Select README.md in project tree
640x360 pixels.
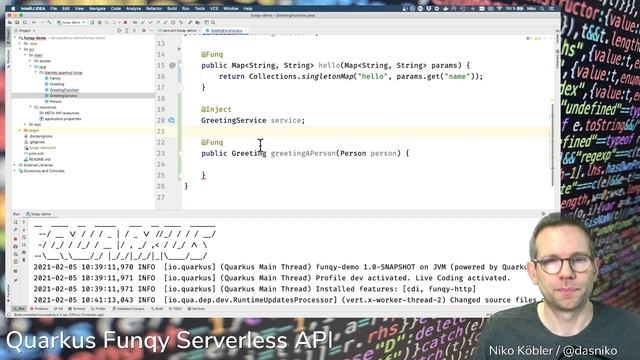click(x=39, y=159)
